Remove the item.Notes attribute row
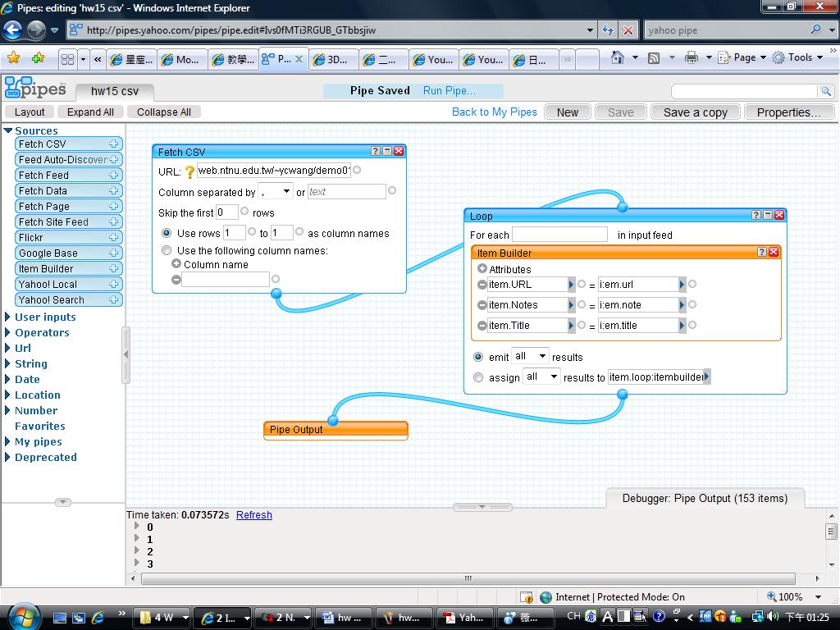 pos(482,305)
